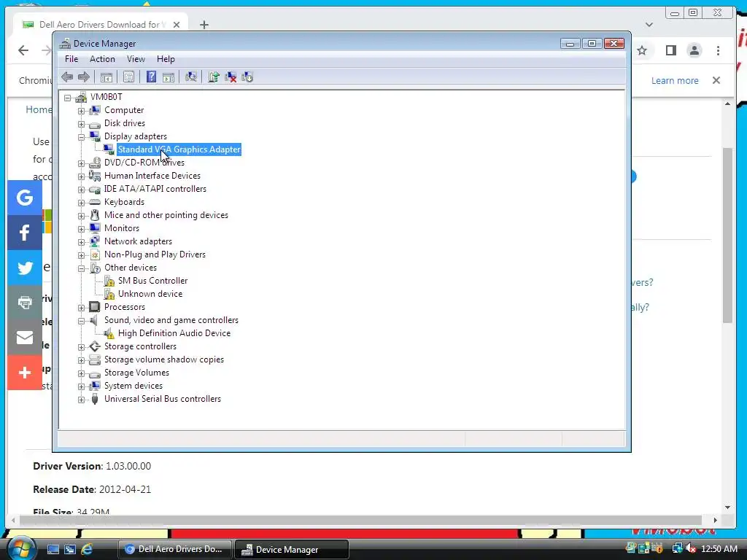Click the browser profile avatar icon
The width and height of the screenshot is (747, 560).
[694, 50]
